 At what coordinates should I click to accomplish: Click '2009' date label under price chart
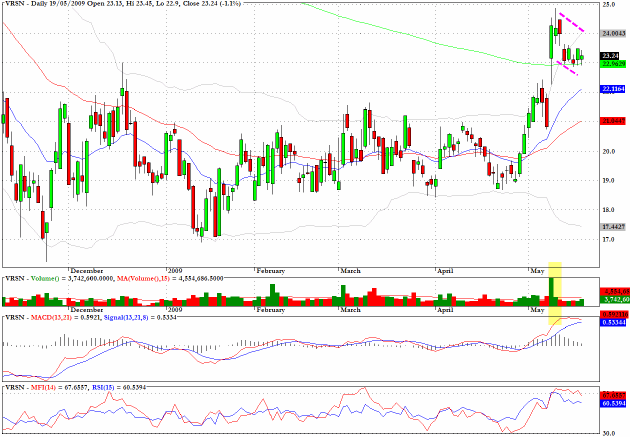pyautogui.click(x=175, y=271)
